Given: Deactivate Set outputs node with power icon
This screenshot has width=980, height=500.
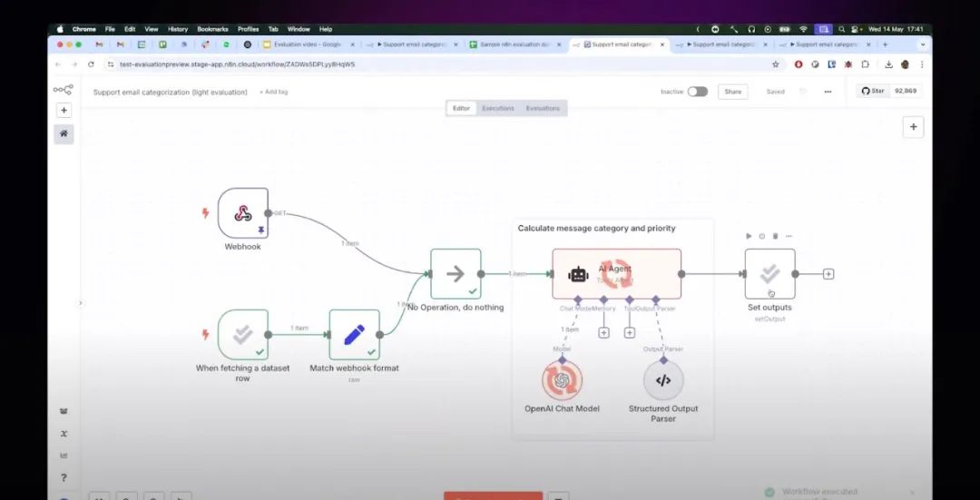Looking at the screenshot, I should click(x=762, y=236).
